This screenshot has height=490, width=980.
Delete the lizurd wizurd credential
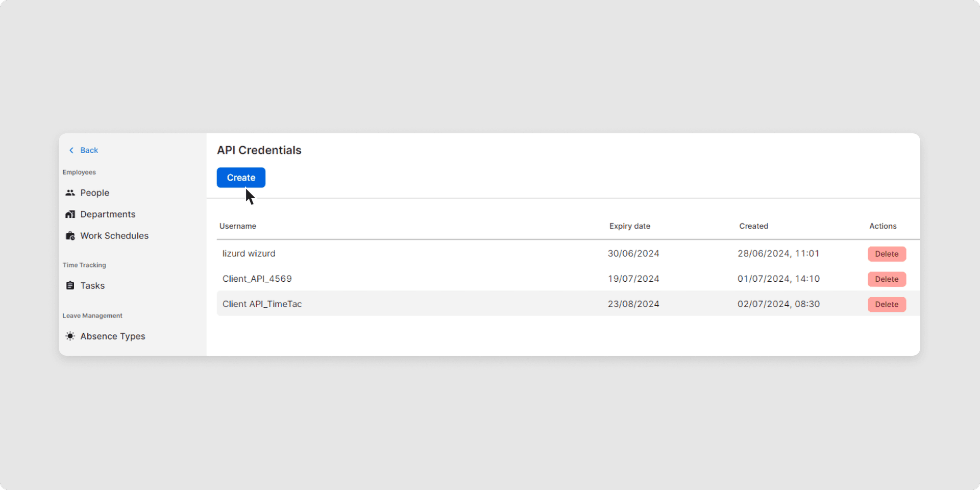click(887, 254)
